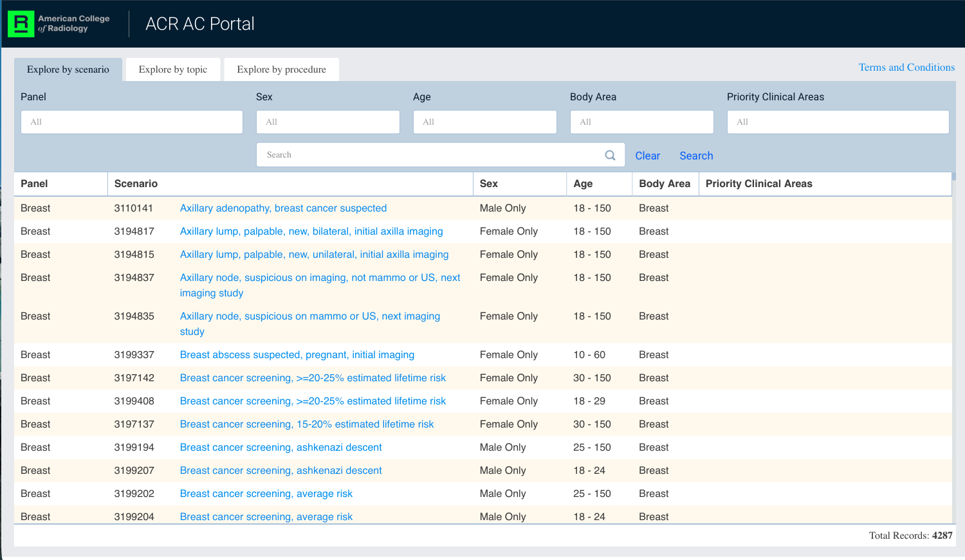Expand the Age filter dropdown
The width and height of the screenshot is (965, 560).
pos(484,122)
